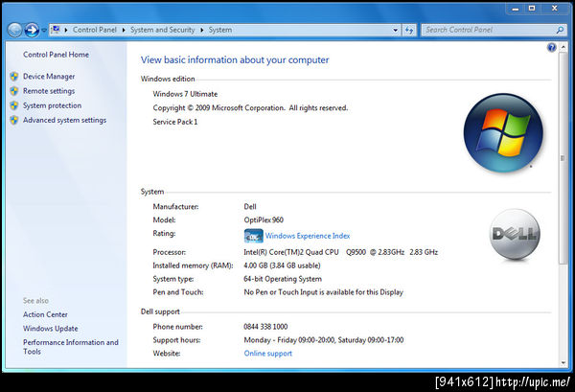Expand the arrow after System and Security
The height and width of the screenshot is (392, 575).
[x=201, y=30]
